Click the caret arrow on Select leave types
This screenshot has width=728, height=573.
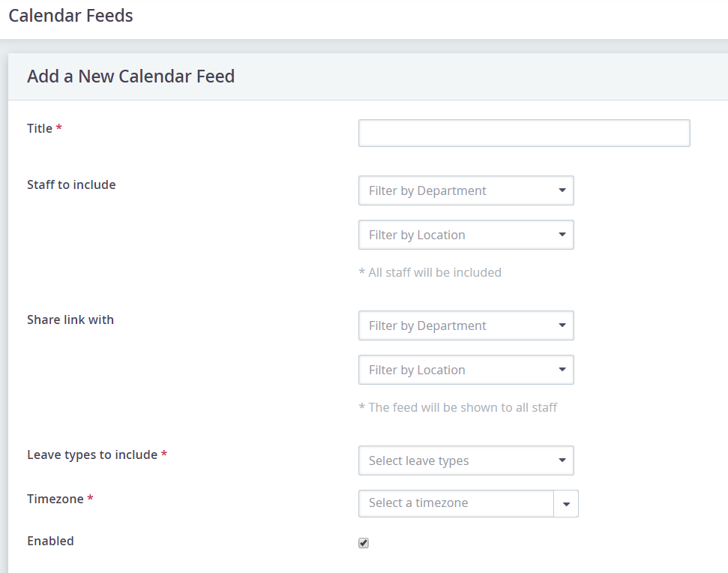click(562, 460)
